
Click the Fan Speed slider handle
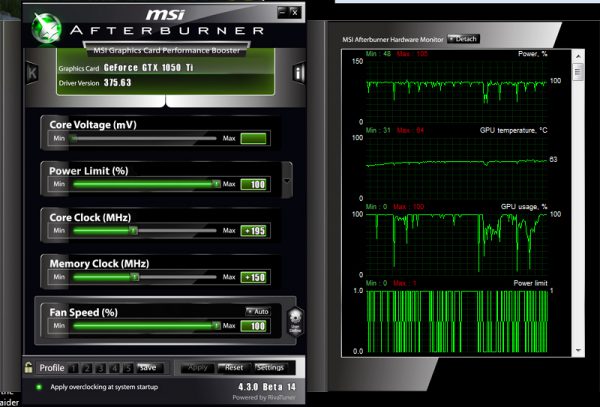coord(216,326)
